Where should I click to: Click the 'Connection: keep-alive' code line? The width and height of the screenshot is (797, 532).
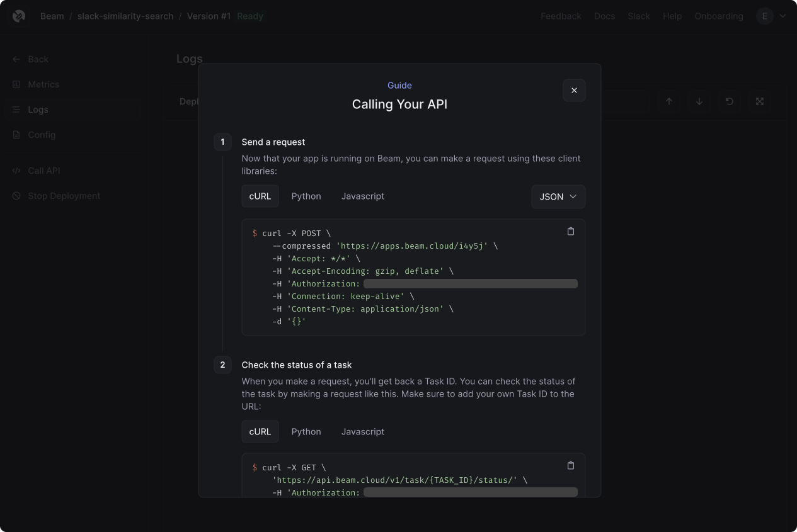click(343, 297)
